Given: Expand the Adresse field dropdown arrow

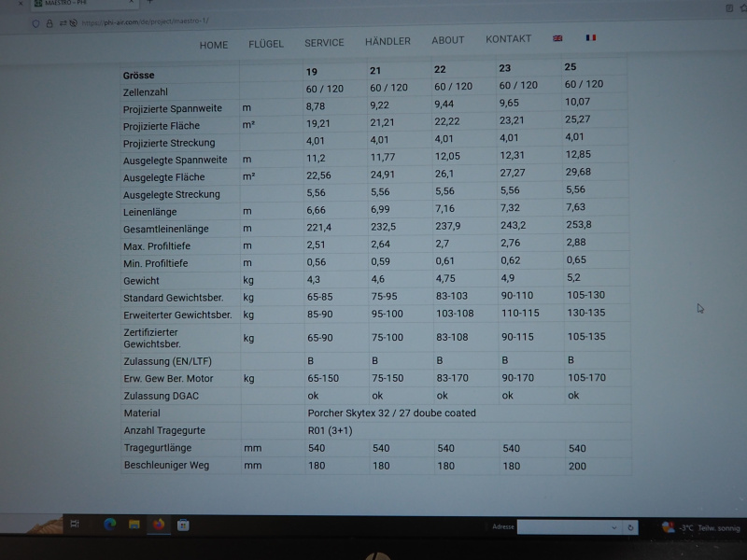Looking at the screenshot, I should click(614, 527).
